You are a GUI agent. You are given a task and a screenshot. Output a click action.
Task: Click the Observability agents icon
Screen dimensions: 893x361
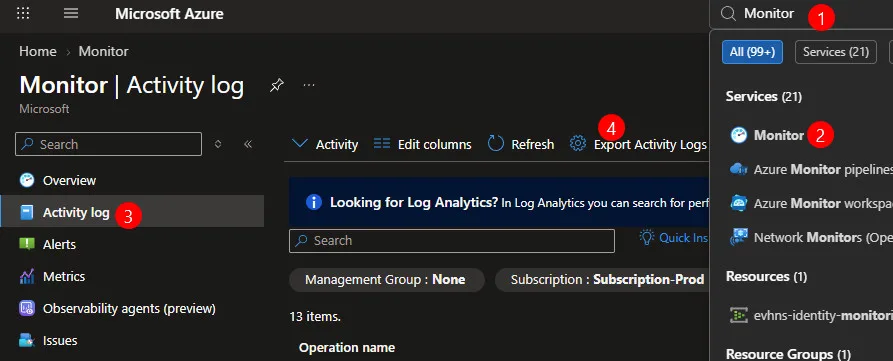(x=27, y=309)
